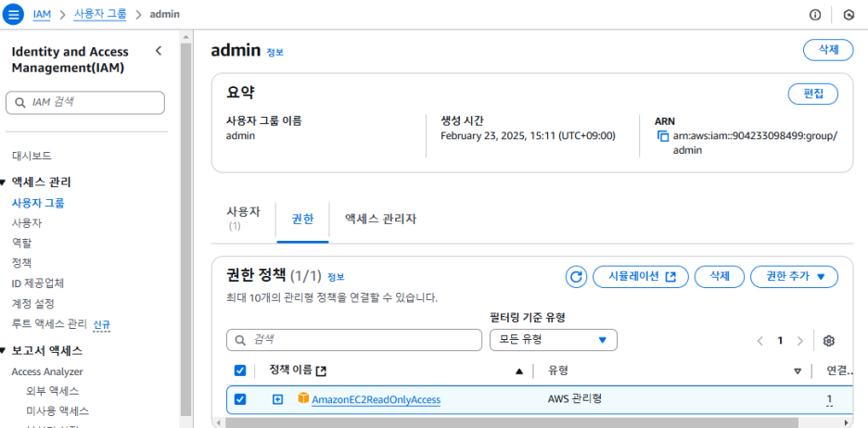Screen dimensions: 868x428
Task: Switch to the 액세스 관리자 tab
Action: tap(380, 219)
